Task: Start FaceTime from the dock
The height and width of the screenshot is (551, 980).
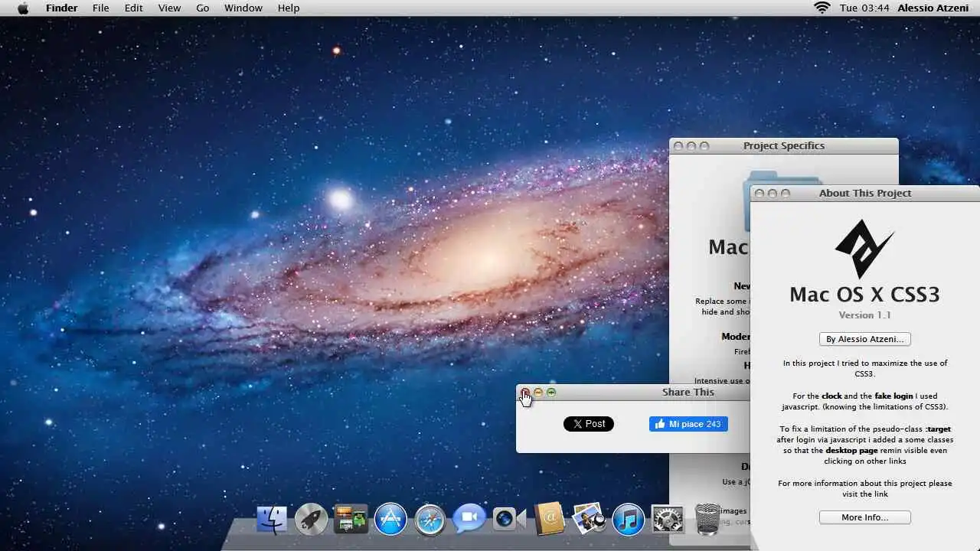Action: pyautogui.click(x=509, y=520)
